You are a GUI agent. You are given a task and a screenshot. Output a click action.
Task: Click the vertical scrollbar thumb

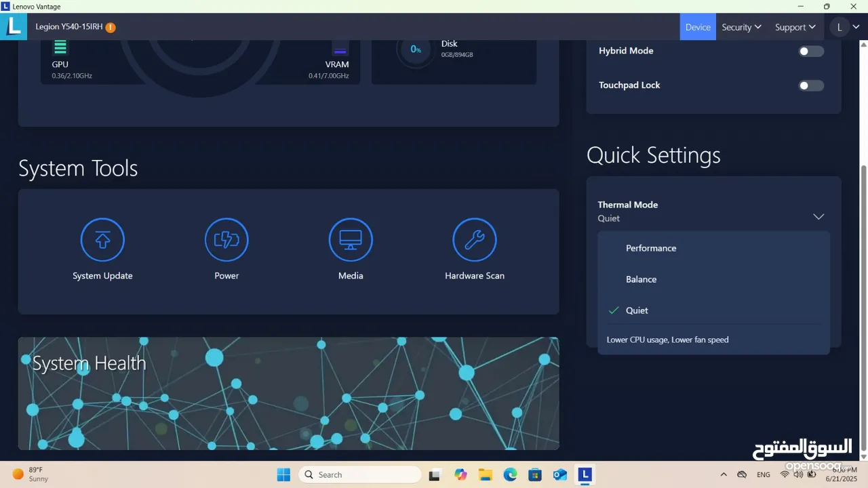[x=864, y=308]
